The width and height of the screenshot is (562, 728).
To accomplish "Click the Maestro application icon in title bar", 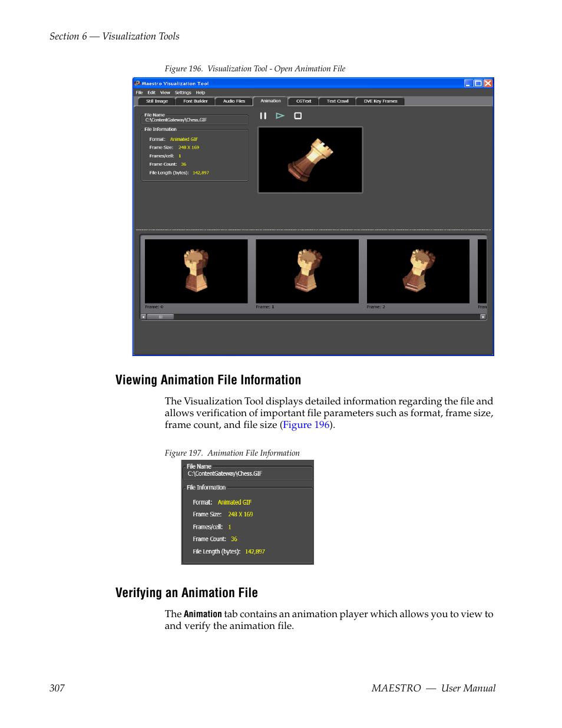I will tap(137, 83).
